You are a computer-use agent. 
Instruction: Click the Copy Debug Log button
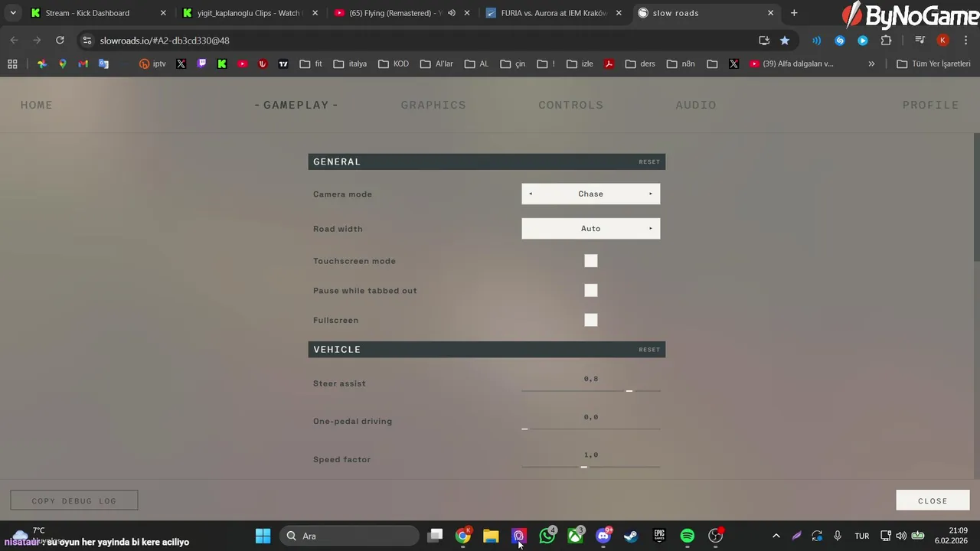click(x=74, y=500)
